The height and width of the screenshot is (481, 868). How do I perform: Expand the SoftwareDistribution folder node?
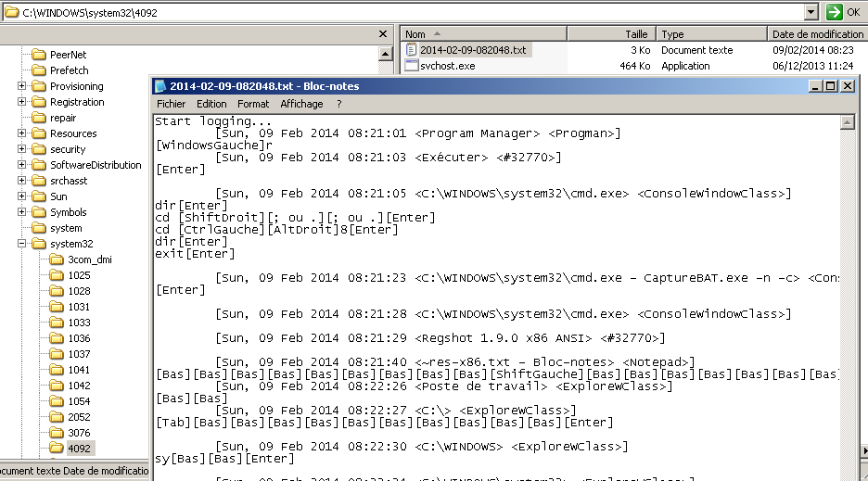21,165
